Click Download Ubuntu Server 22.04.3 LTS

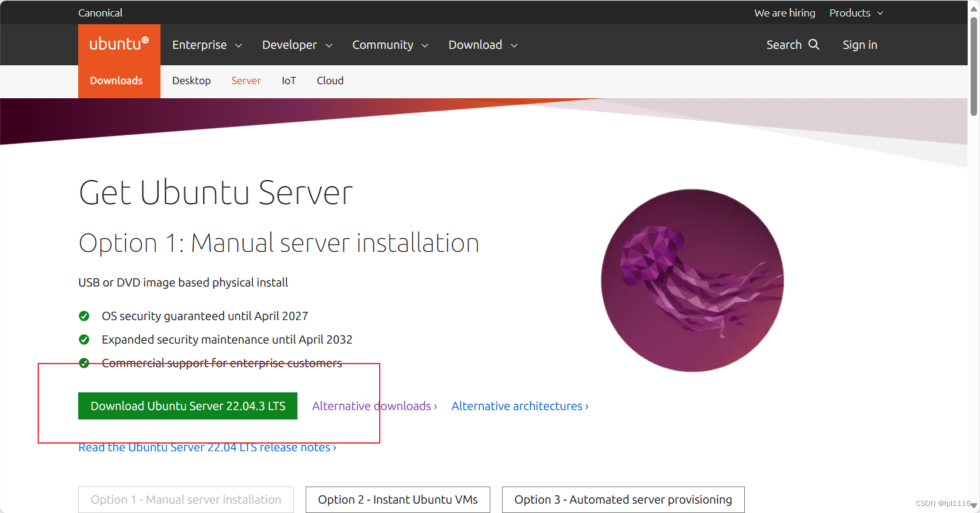188,406
